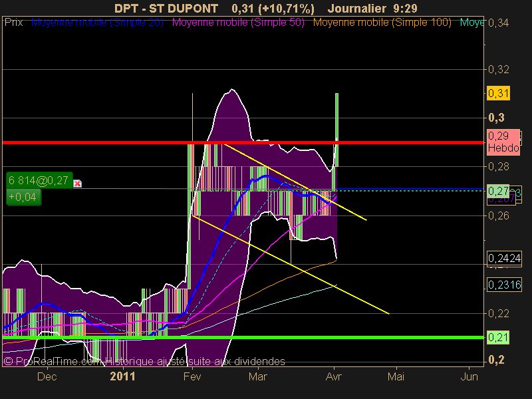Click the 2011 label on time axis
532x399 pixels.
click(123, 376)
